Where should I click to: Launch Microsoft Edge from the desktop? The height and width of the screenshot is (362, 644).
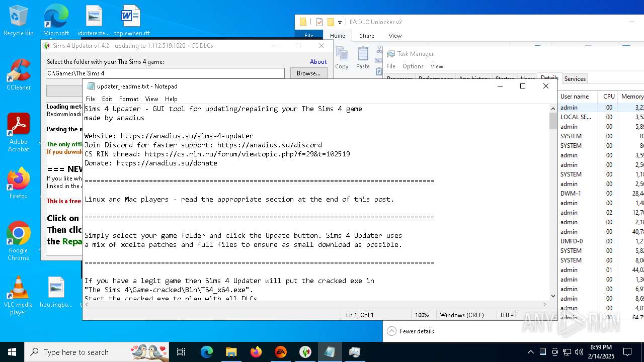[x=56, y=20]
